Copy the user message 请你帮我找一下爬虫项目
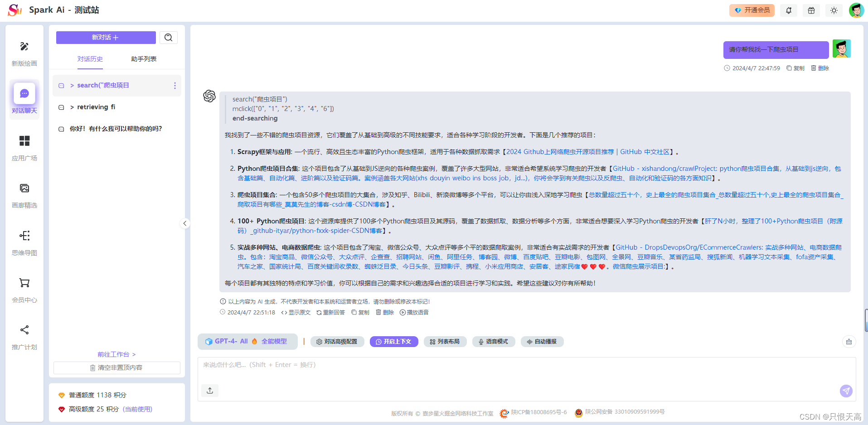Screen dimensions: 868x425 [795, 68]
